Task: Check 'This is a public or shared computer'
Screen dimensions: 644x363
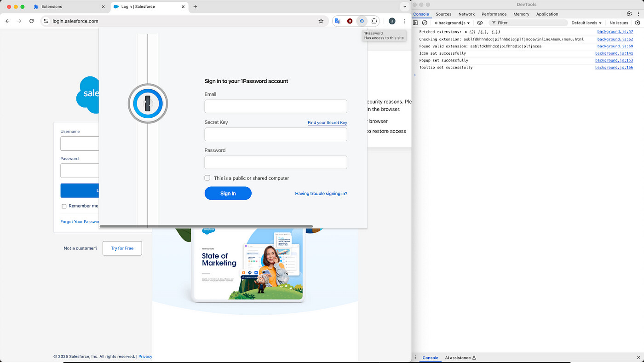Action: tap(207, 178)
